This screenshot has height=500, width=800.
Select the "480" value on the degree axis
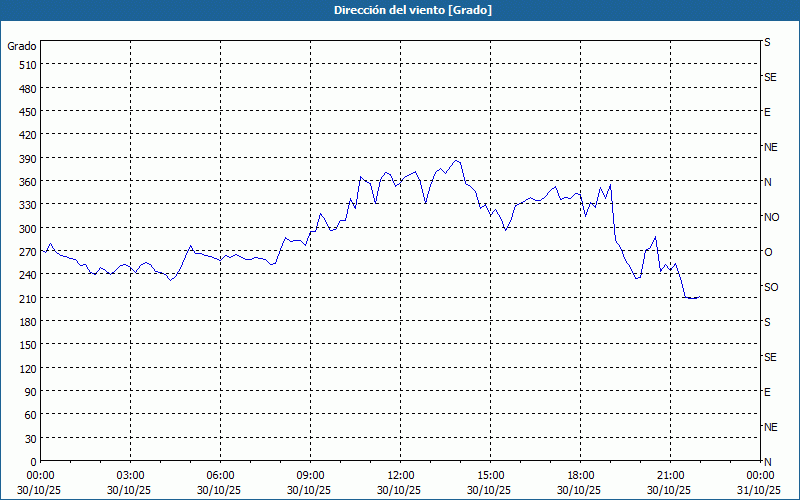coord(29,89)
